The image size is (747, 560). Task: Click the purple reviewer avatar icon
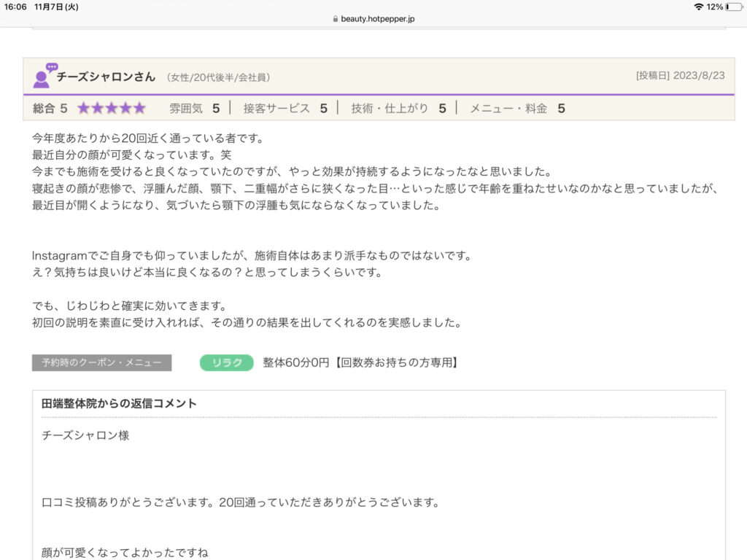pos(44,76)
